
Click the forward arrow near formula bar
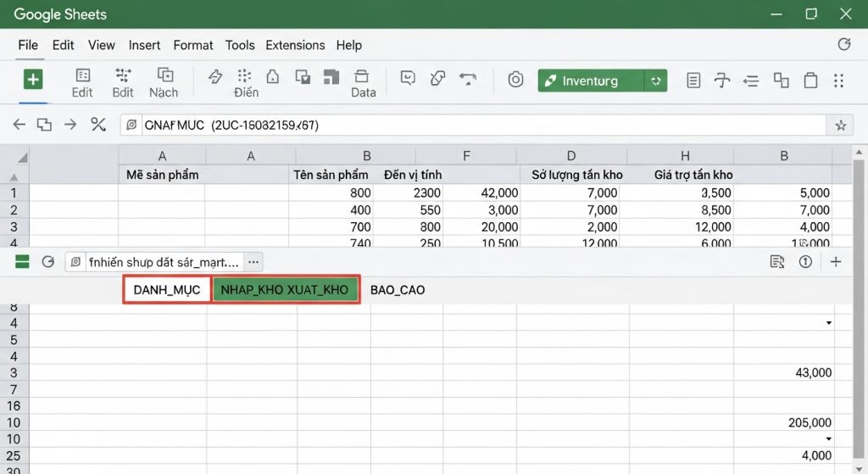tap(70, 125)
